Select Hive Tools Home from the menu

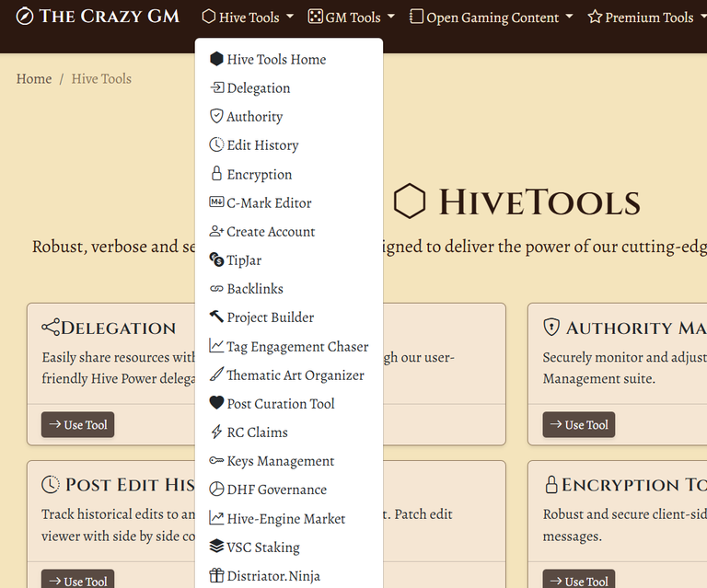(289, 59)
